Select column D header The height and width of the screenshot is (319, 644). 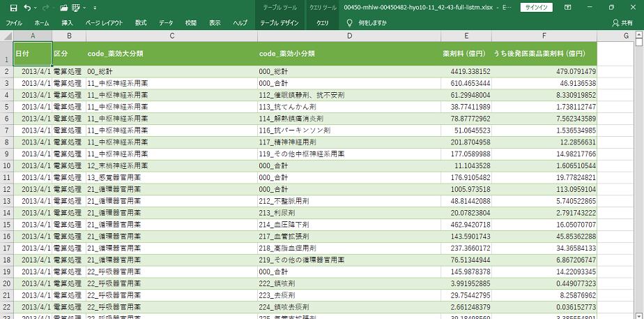(348, 36)
